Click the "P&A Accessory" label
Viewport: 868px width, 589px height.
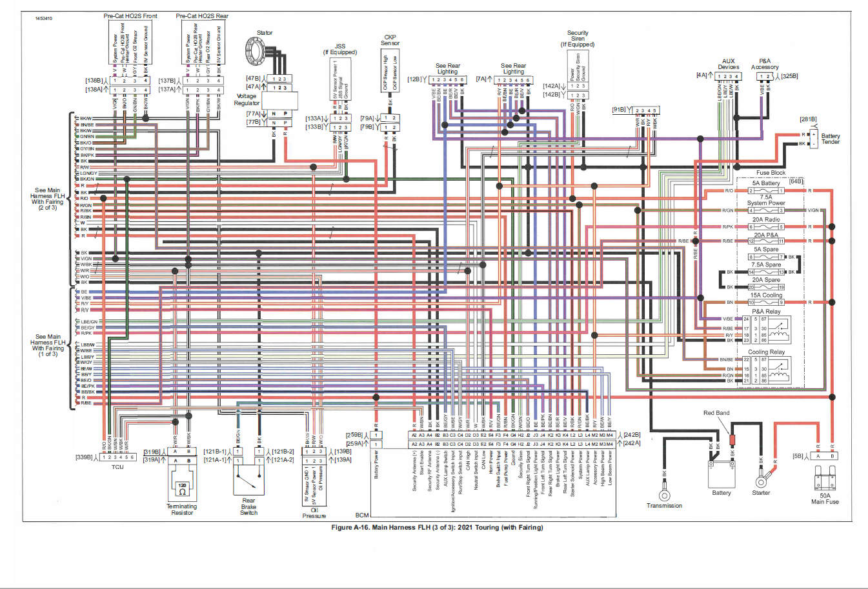tap(765, 64)
